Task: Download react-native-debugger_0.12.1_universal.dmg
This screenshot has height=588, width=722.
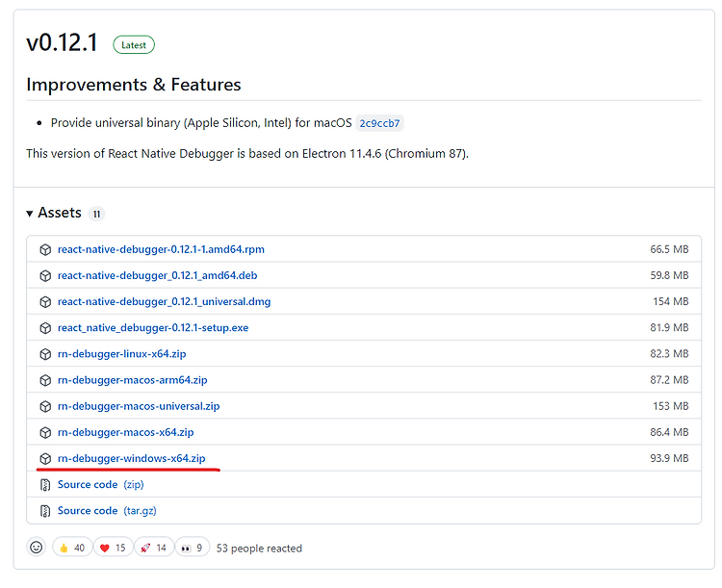Action: tap(164, 302)
